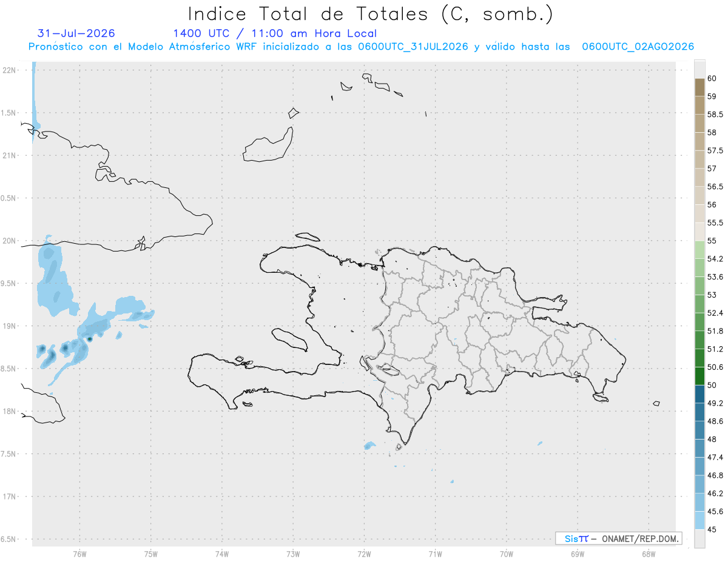Click the title 'Indice Total de Totales'
The width and height of the screenshot is (728, 562).
pos(310,13)
